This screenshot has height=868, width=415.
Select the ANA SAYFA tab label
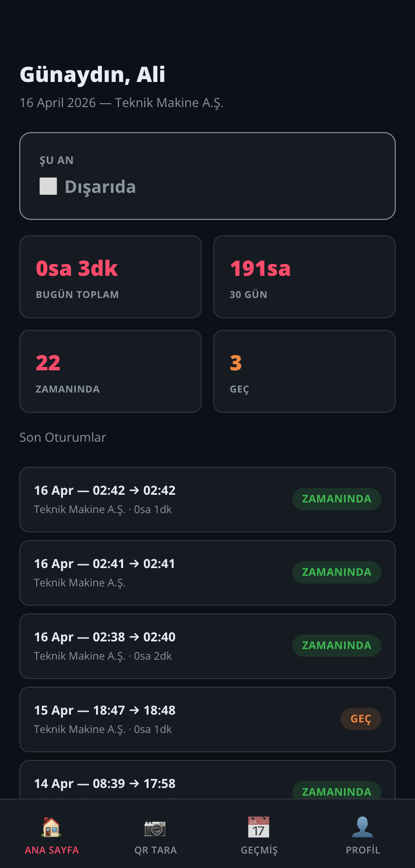click(x=52, y=850)
